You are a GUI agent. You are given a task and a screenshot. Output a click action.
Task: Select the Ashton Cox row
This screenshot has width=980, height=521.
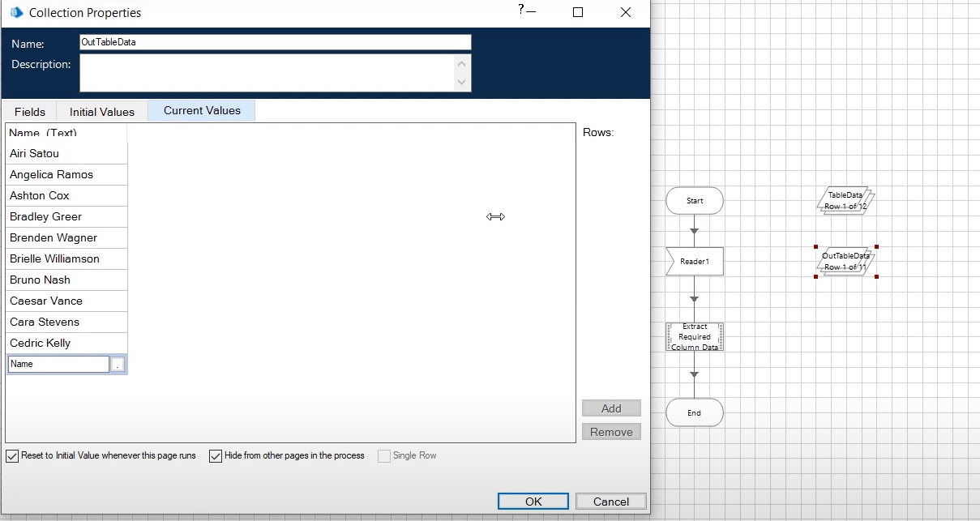[x=66, y=195]
